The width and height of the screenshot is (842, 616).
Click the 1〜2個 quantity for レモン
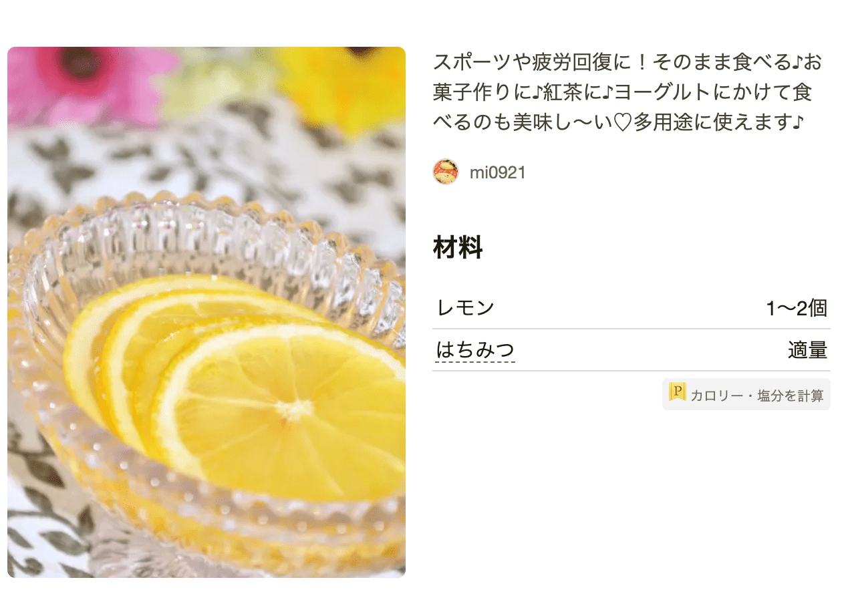point(797,307)
